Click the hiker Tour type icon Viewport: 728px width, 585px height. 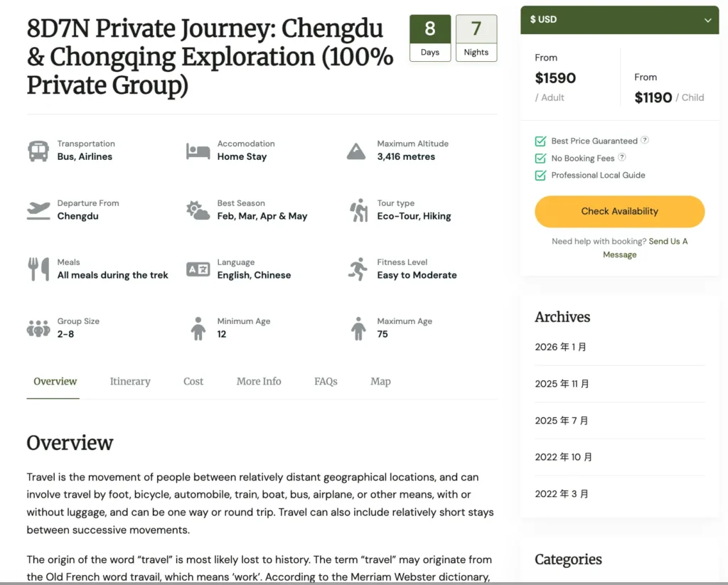[x=358, y=210]
